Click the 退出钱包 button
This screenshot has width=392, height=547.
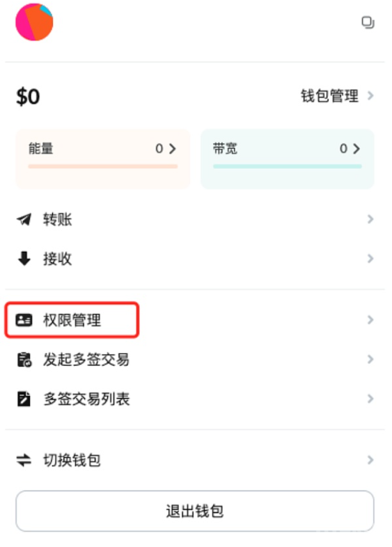pos(195,511)
